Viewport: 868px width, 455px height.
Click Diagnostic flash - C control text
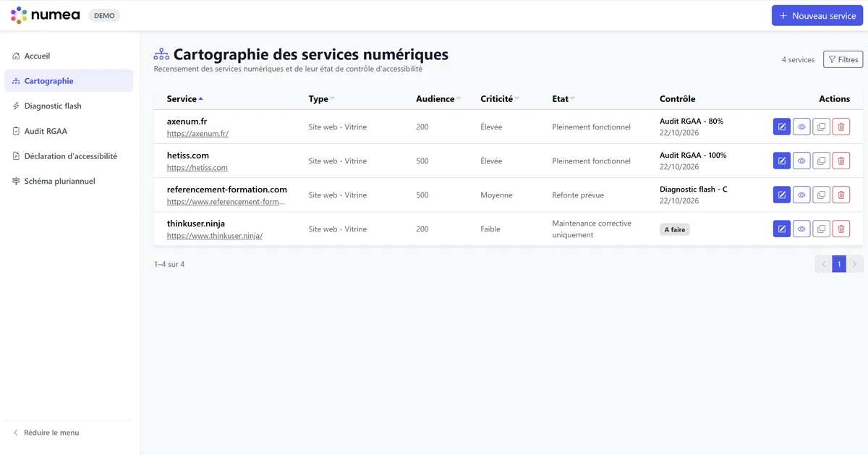point(694,189)
